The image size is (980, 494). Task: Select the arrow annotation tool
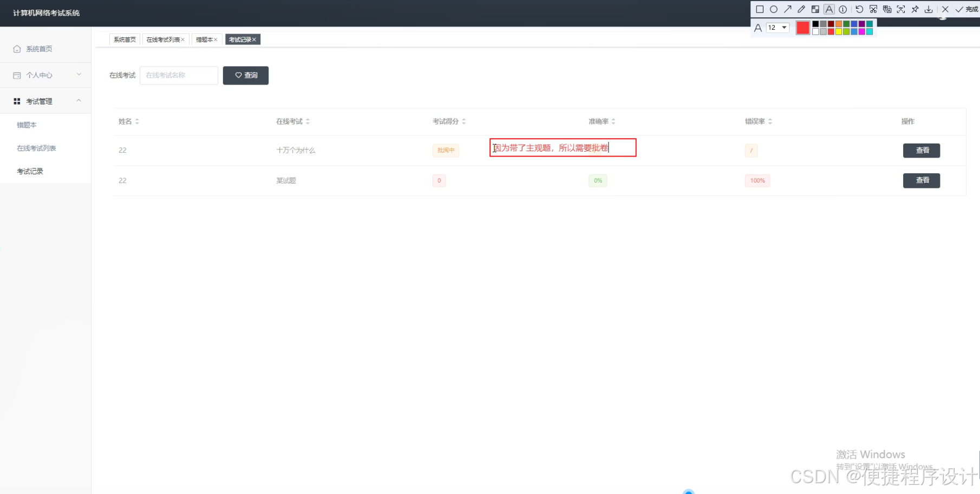tap(788, 9)
